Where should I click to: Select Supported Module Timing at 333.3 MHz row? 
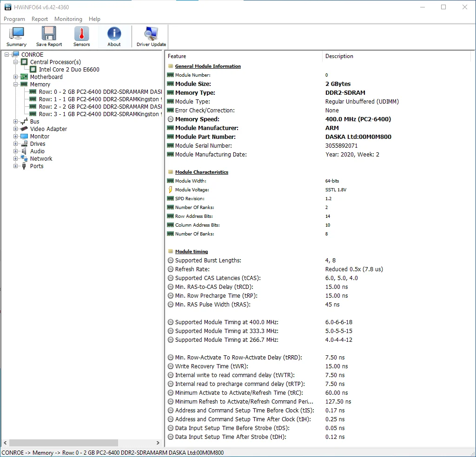click(x=318, y=331)
